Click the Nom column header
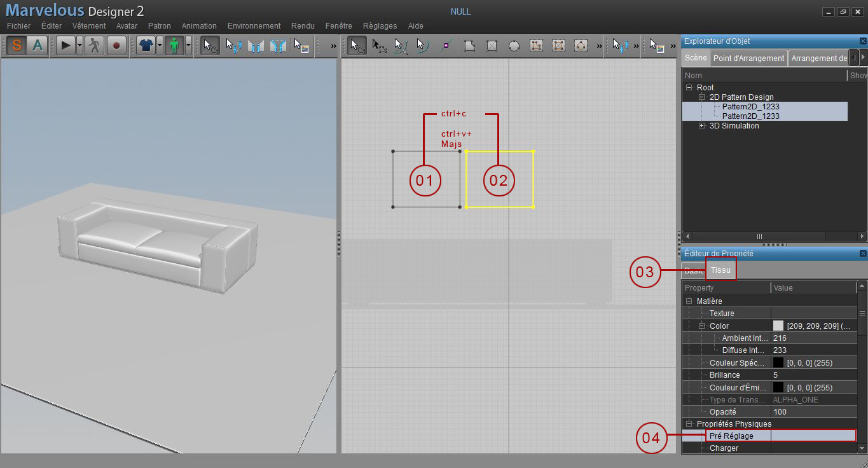This screenshot has height=468, width=868. click(x=765, y=75)
